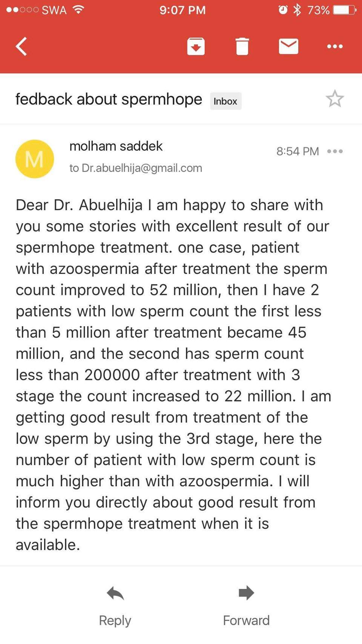Open message options next to 8:54 PM
362x644 pixels.
tap(335, 151)
